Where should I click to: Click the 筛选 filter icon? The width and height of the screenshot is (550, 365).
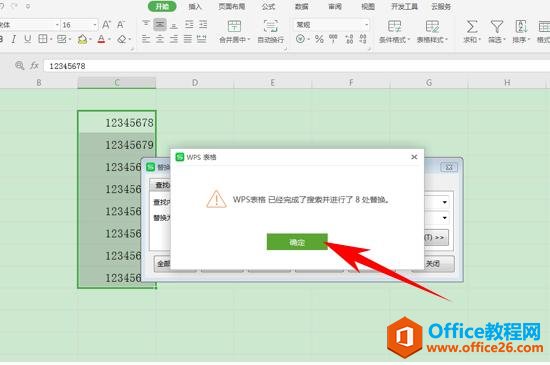[496, 32]
